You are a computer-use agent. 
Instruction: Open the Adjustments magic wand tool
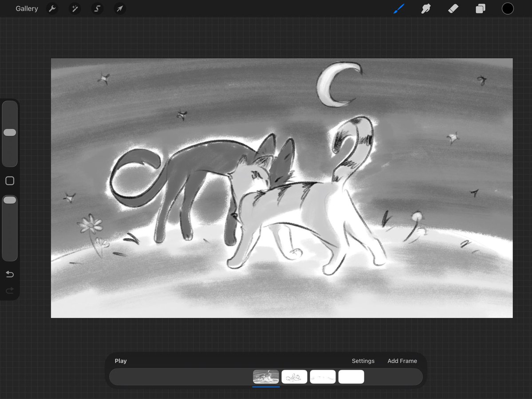coord(75,8)
